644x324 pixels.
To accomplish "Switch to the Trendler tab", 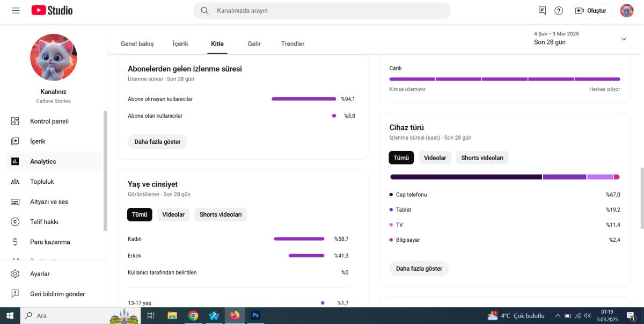I will 293,44.
